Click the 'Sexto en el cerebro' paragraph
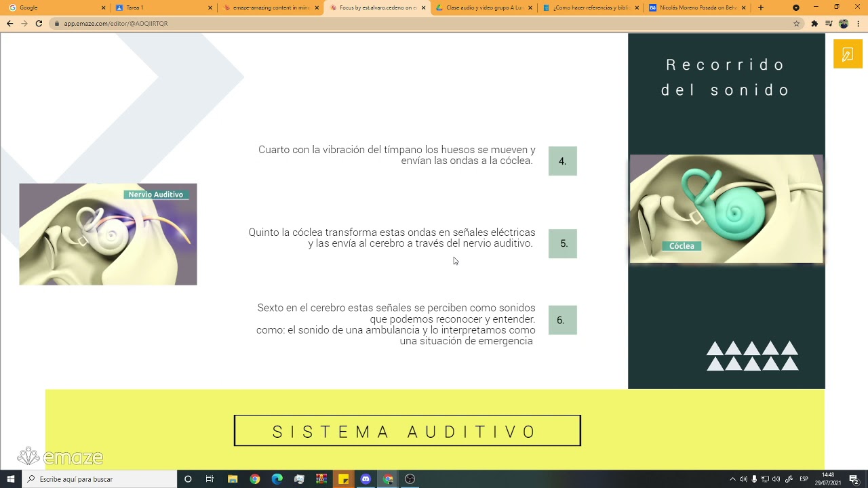This screenshot has width=868, height=488. pyautogui.click(x=396, y=325)
